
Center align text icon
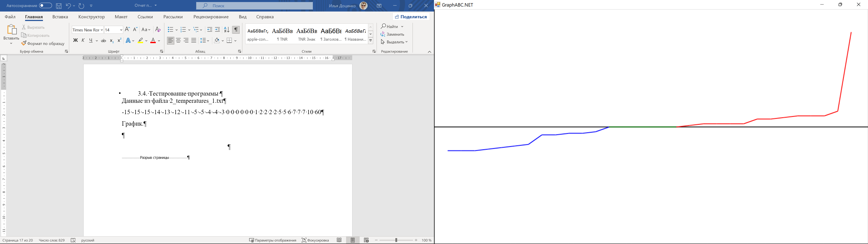(178, 40)
